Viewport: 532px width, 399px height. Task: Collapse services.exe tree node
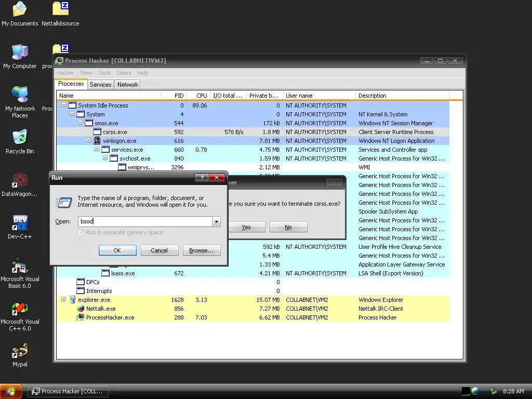[97, 149]
